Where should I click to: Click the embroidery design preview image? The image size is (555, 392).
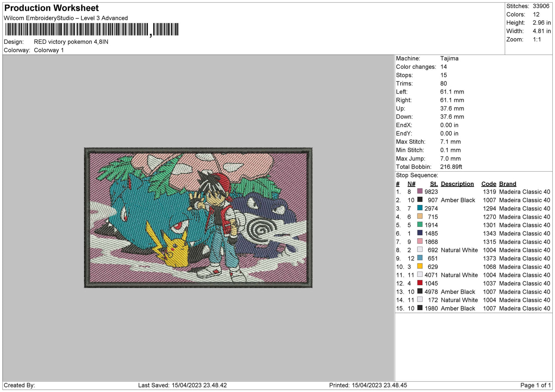click(198, 218)
